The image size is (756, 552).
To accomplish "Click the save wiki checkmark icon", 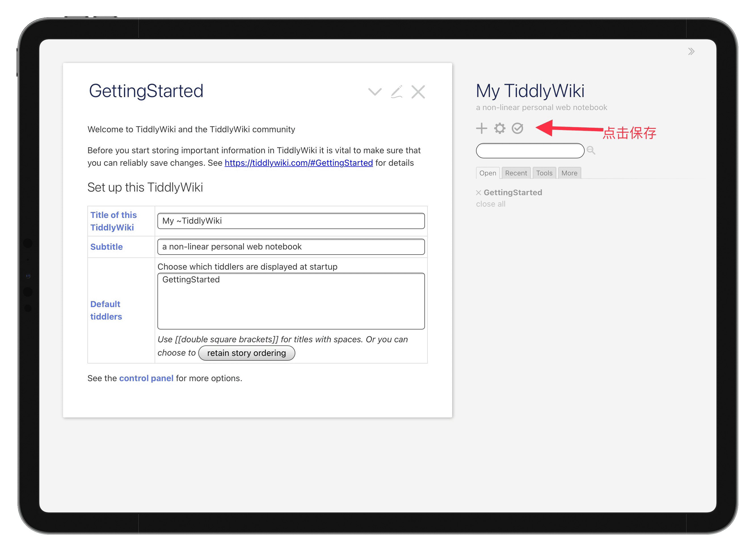I will click(x=517, y=128).
